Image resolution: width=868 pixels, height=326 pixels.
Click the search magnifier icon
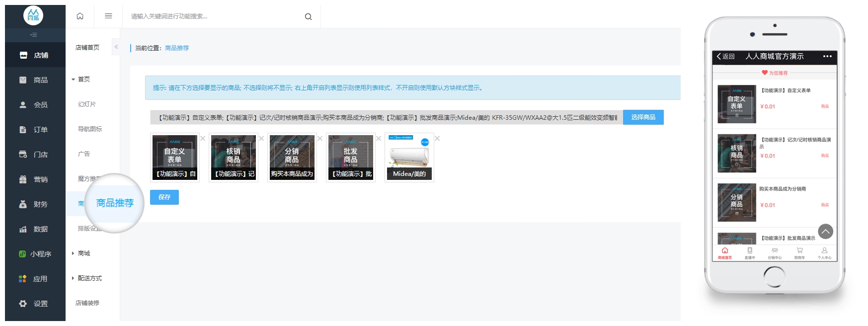tap(308, 17)
